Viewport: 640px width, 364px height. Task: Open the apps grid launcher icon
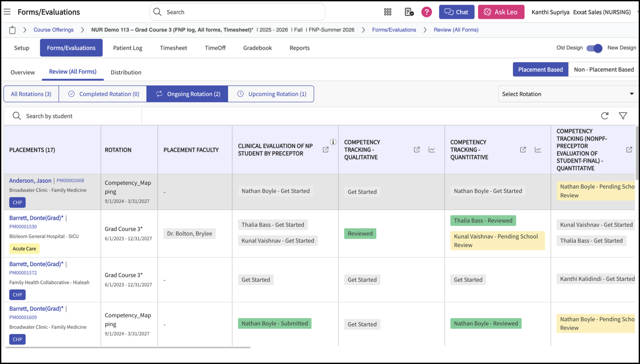pos(387,12)
